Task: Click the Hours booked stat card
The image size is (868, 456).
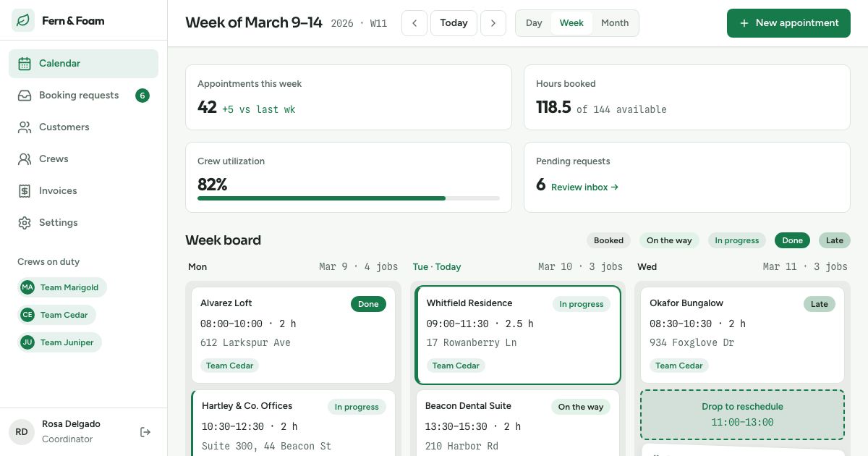Action: [687, 98]
